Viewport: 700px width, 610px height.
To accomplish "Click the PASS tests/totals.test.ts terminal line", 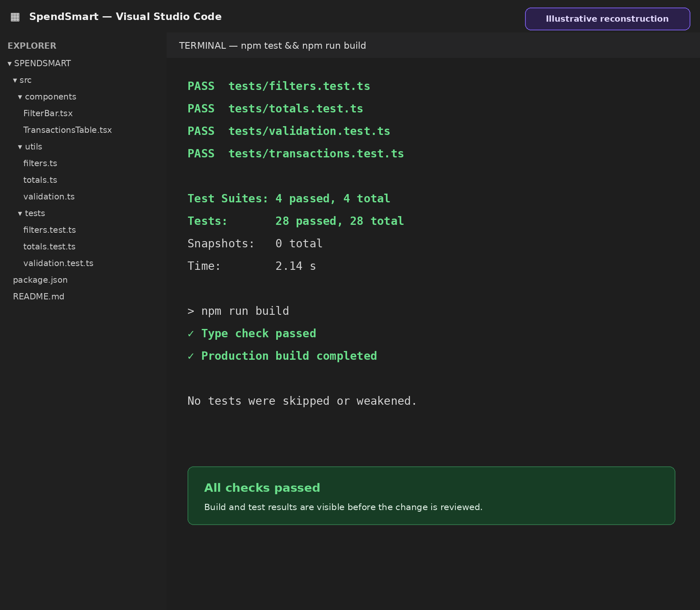I will (275, 109).
